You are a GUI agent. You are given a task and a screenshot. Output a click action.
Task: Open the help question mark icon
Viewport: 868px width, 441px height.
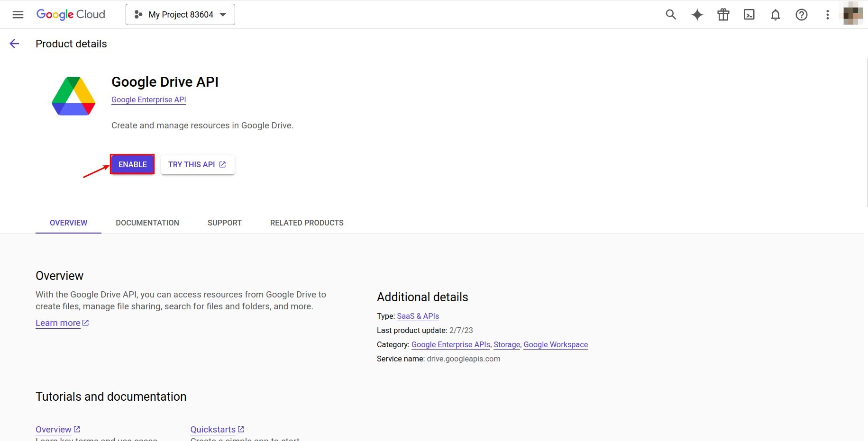(801, 15)
